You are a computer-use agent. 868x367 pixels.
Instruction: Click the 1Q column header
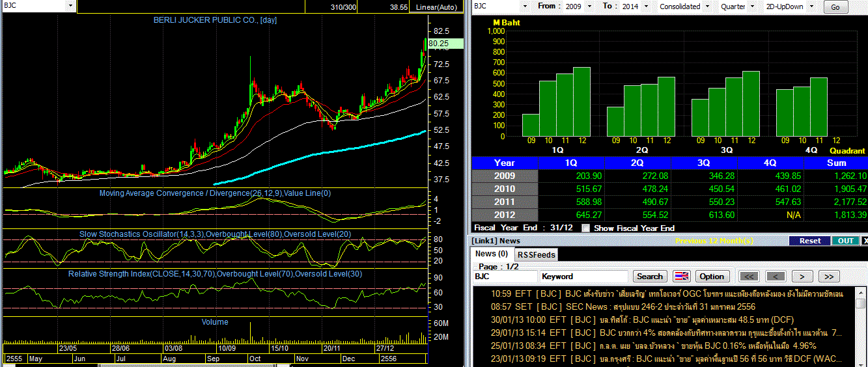tap(571, 163)
